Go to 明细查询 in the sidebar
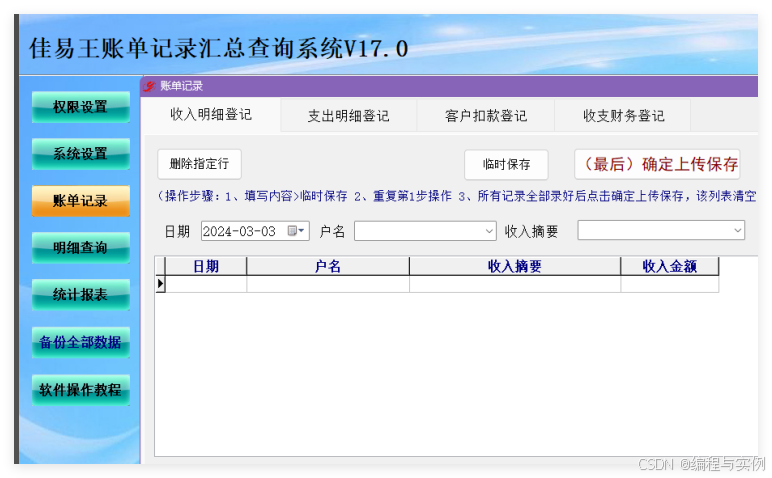Image resolution: width=772 pixels, height=478 pixels. [x=81, y=248]
